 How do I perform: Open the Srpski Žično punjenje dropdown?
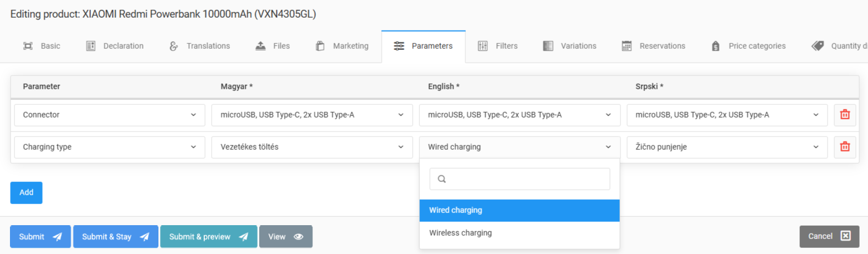click(x=727, y=147)
